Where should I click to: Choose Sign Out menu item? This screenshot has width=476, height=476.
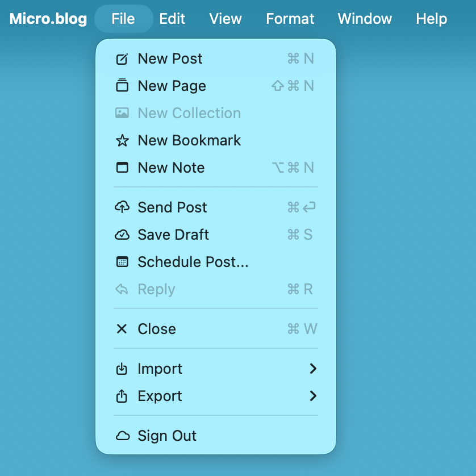pos(216,436)
